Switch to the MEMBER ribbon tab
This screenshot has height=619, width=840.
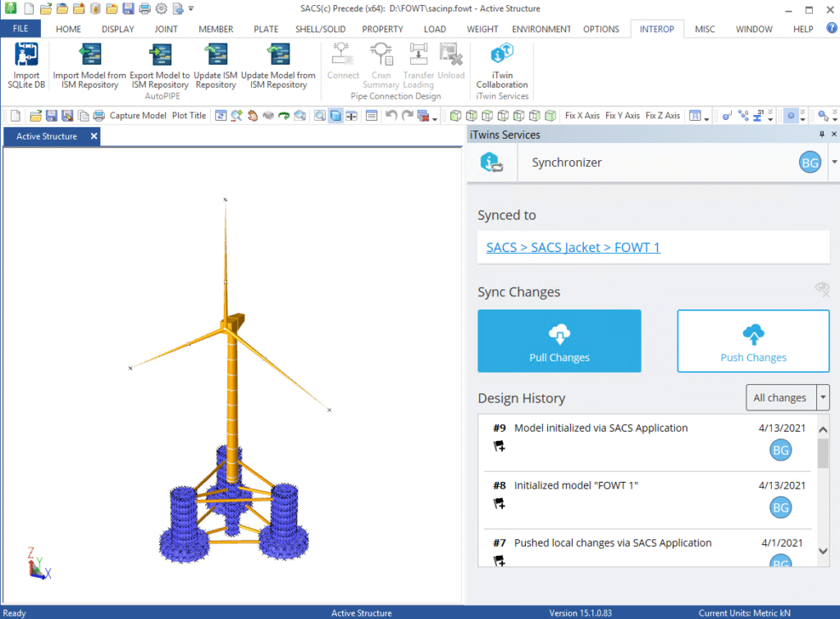(216, 29)
